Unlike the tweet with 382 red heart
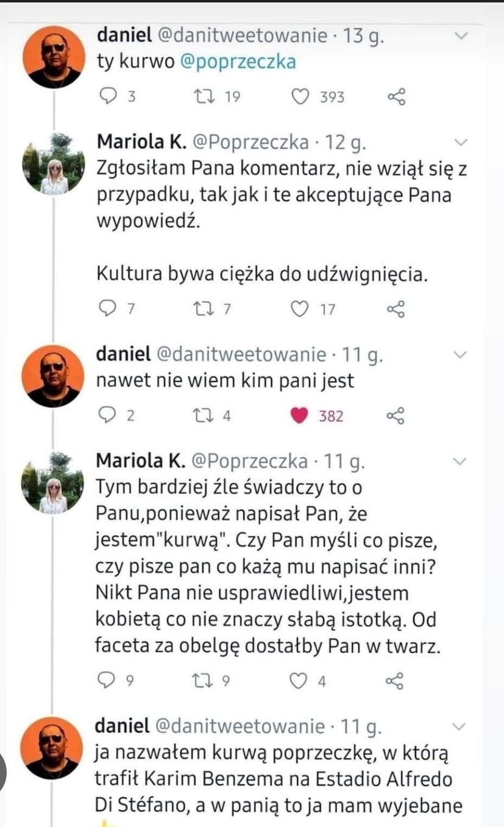504x827 pixels. (x=299, y=416)
